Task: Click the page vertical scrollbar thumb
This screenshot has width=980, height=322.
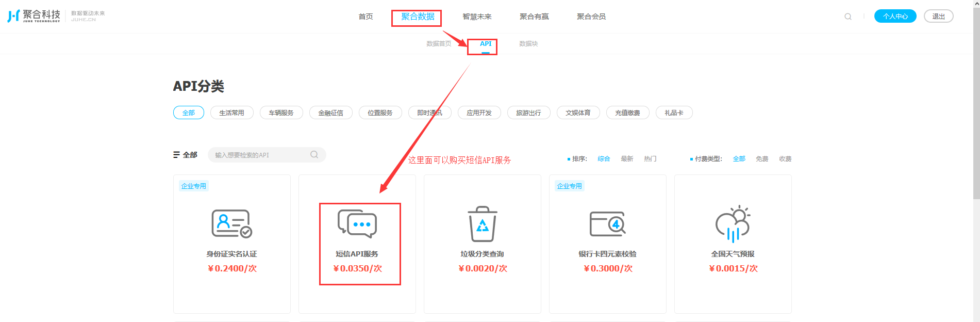Action: [x=976, y=102]
